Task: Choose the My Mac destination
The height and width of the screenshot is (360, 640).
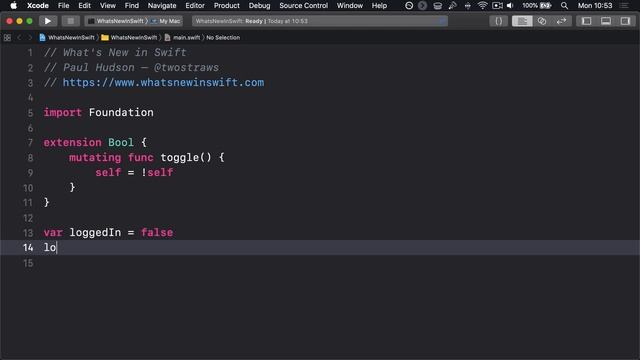Action: (166, 21)
